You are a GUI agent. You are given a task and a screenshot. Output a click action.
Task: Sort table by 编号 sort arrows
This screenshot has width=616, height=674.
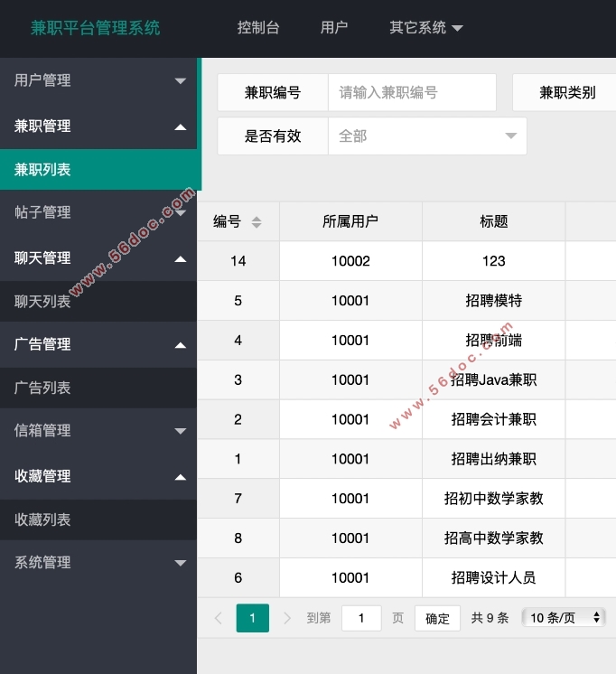pyautogui.click(x=257, y=222)
